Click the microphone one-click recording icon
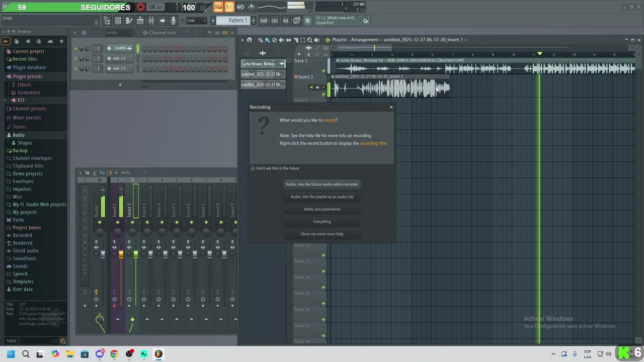Screen dimensions: 644x362 173,21
